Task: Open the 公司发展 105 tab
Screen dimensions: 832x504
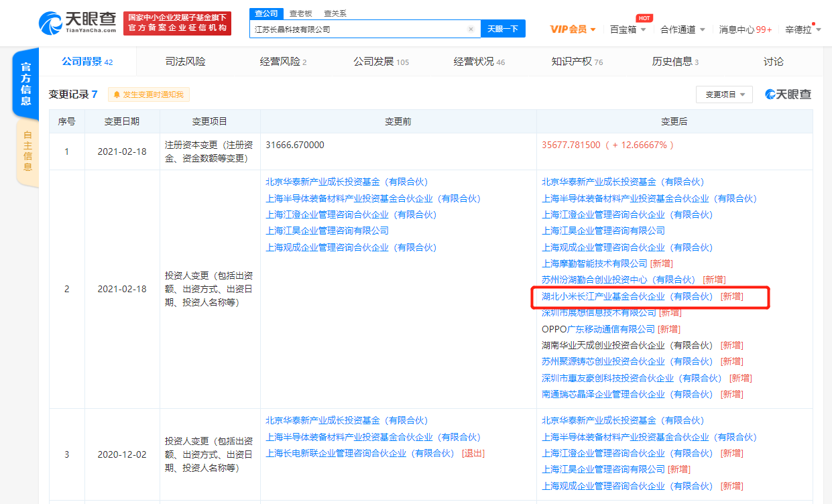Action: point(381,62)
